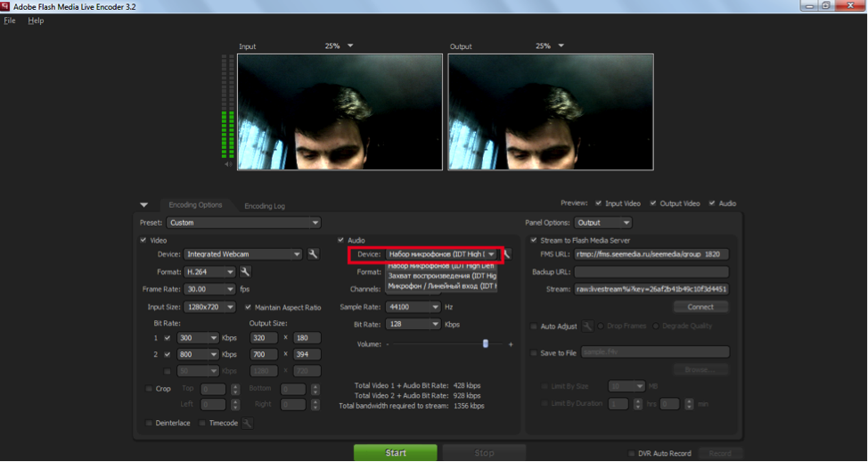Open Auto Adjust settings wrench icon
The height and width of the screenshot is (462, 868).
(587, 326)
